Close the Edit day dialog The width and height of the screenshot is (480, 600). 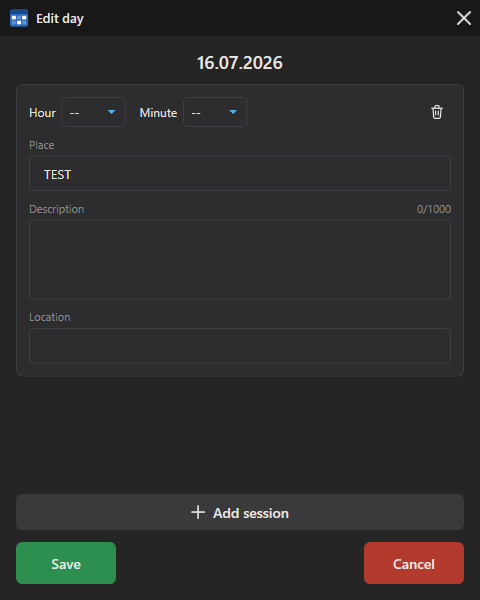[x=464, y=18]
